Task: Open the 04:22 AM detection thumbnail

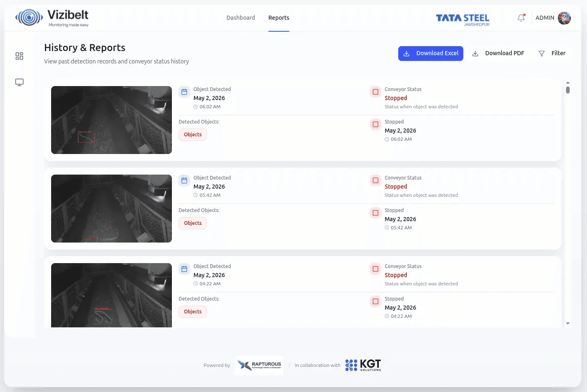Action: (111, 295)
